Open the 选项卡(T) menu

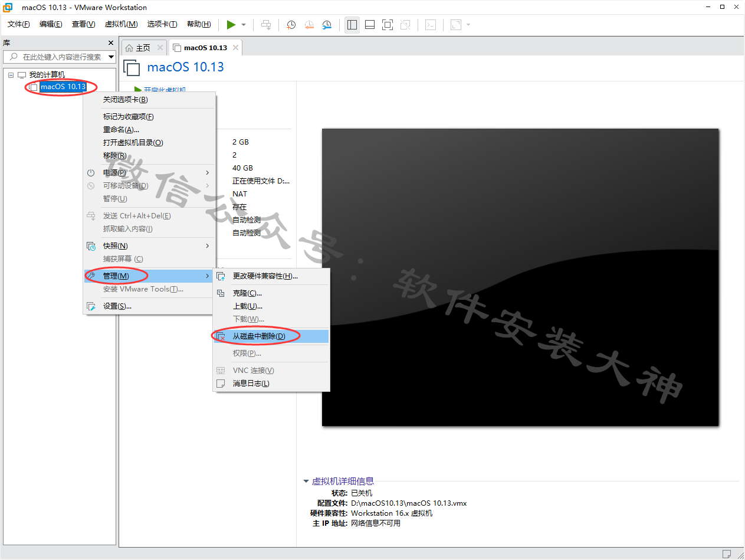162,24
